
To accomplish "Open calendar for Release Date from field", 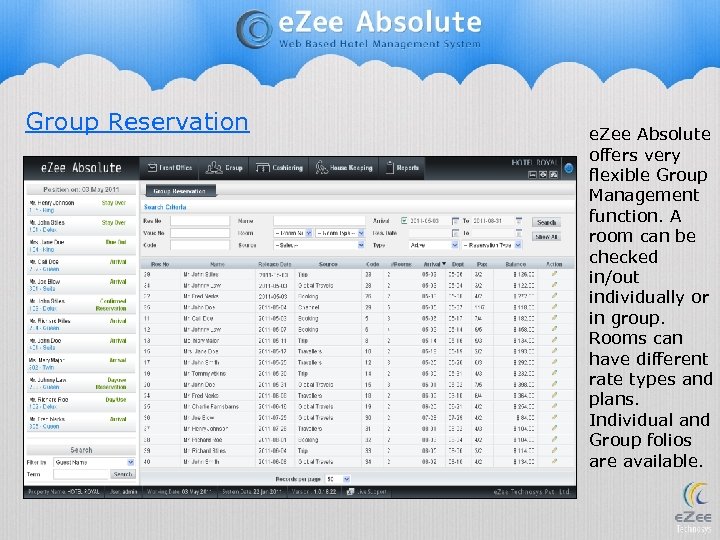I will [x=456, y=233].
